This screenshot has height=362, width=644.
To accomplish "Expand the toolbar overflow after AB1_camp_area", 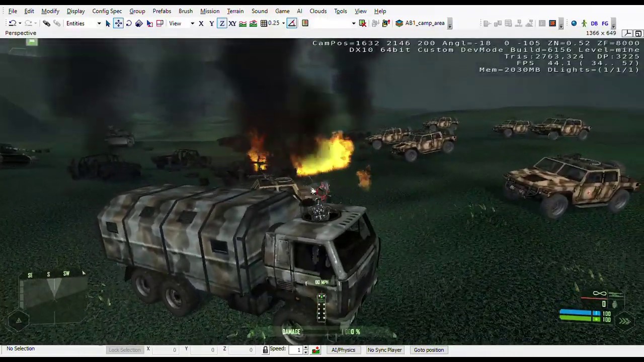I will [450, 24].
